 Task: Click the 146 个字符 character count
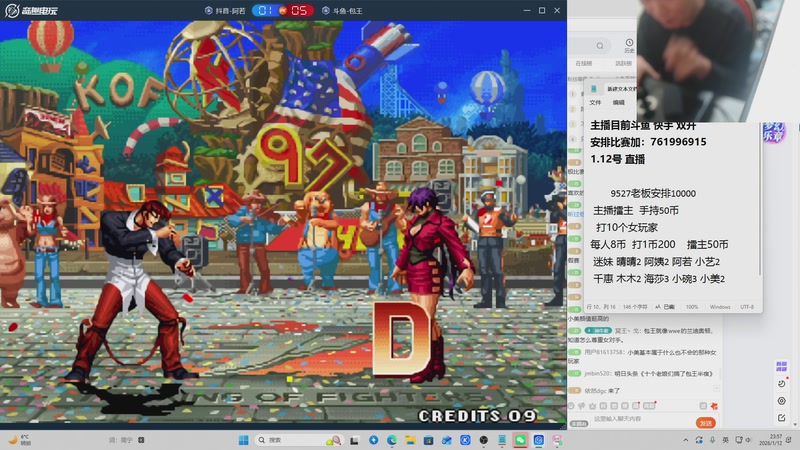pyautogui.click(x=635, y=307)
